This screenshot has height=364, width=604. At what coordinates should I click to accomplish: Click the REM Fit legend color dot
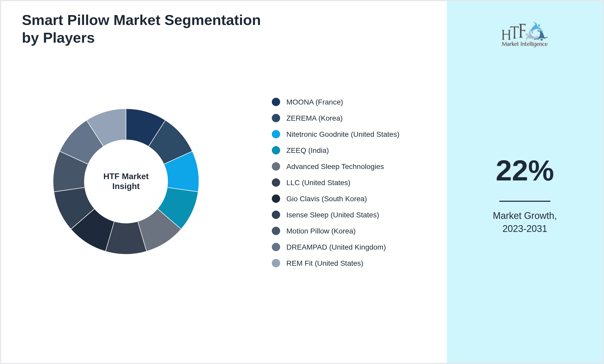[x=276, y=263]
